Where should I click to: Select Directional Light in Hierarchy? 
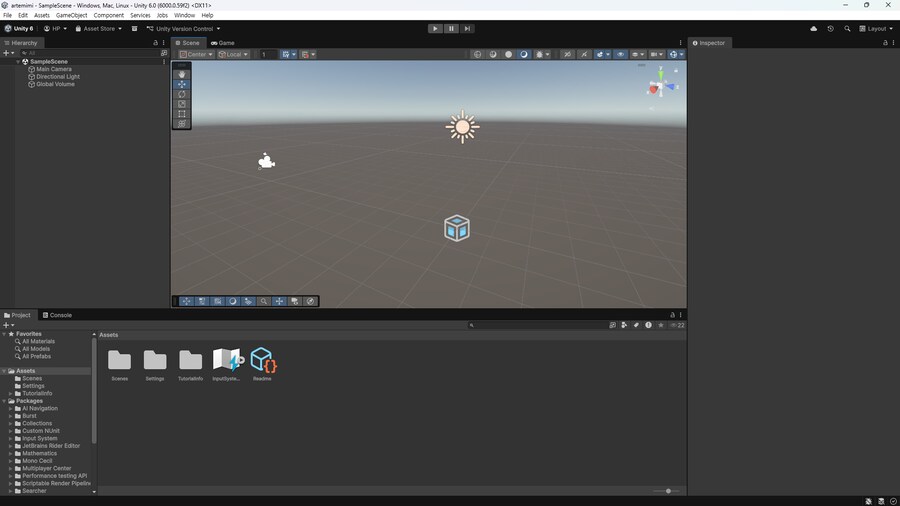tap(57, 77)
